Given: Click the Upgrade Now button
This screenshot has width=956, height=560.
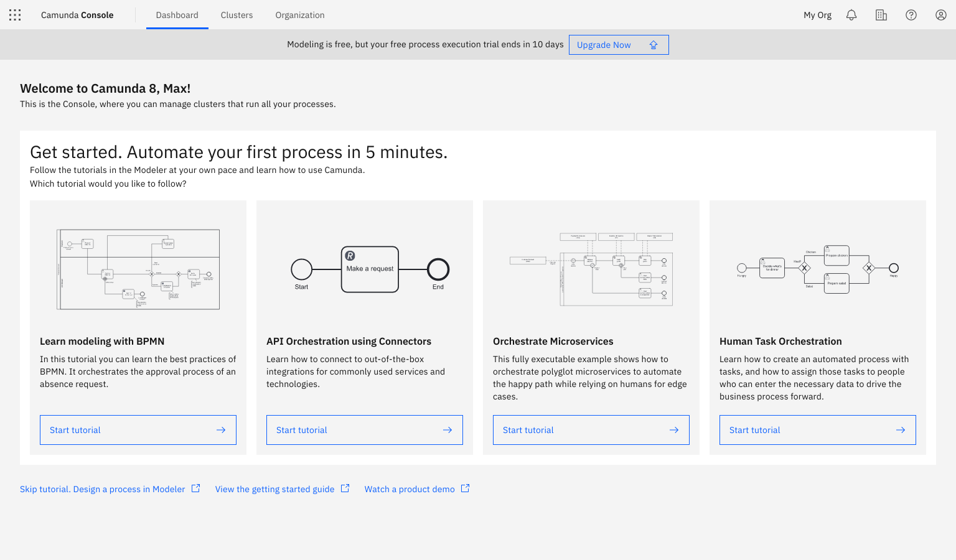Looking at the screenshot, I should (618, 45).
